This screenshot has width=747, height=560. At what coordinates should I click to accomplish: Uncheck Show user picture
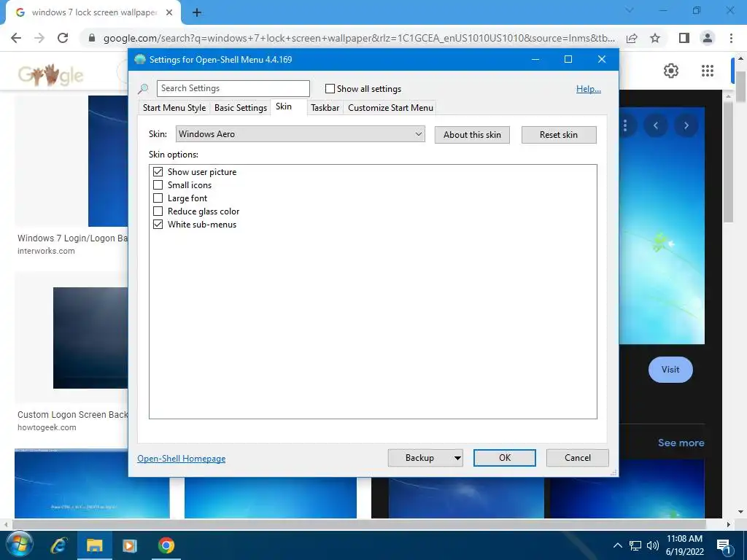158,172
